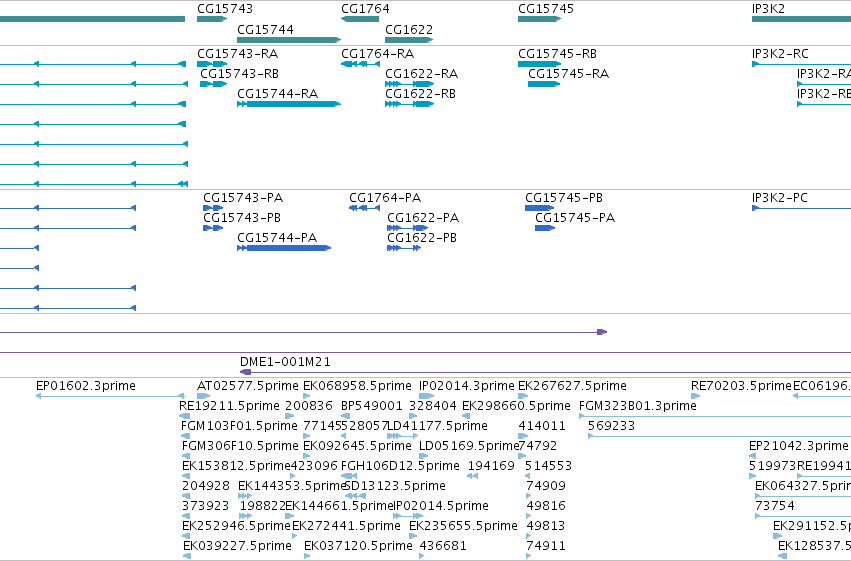
Task: Select EST IP02014.3prime
Action: pyautogui.click(x=467, y=386)
